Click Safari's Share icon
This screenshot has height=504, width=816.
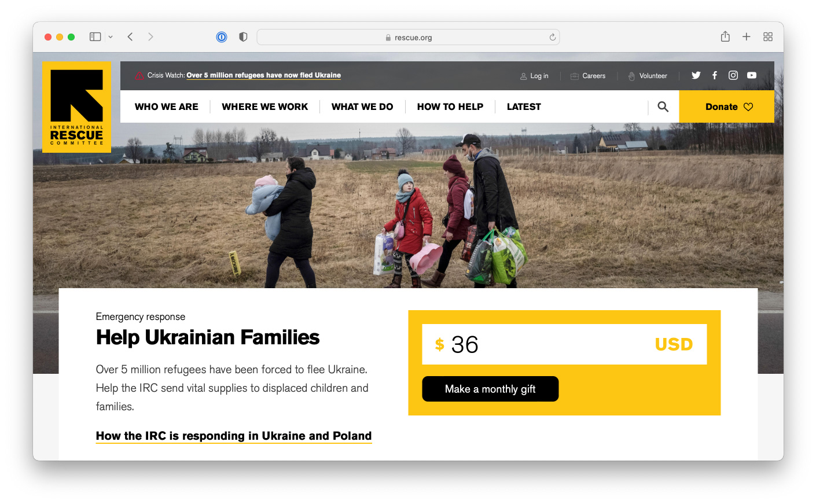725,36
